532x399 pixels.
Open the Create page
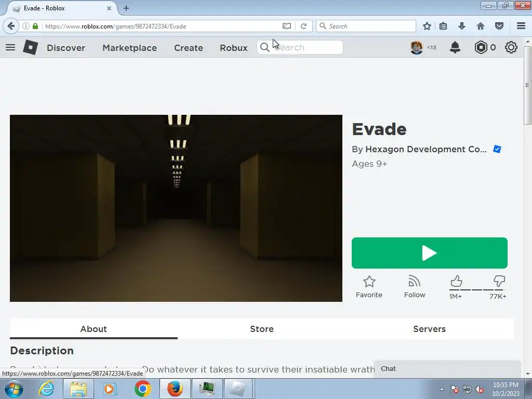pyautogui.click(x=188, y=48)
